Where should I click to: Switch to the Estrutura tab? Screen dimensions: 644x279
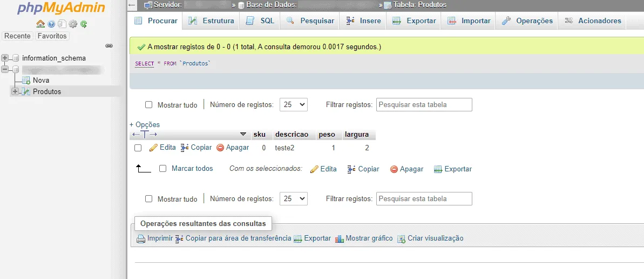coord(211,21)
